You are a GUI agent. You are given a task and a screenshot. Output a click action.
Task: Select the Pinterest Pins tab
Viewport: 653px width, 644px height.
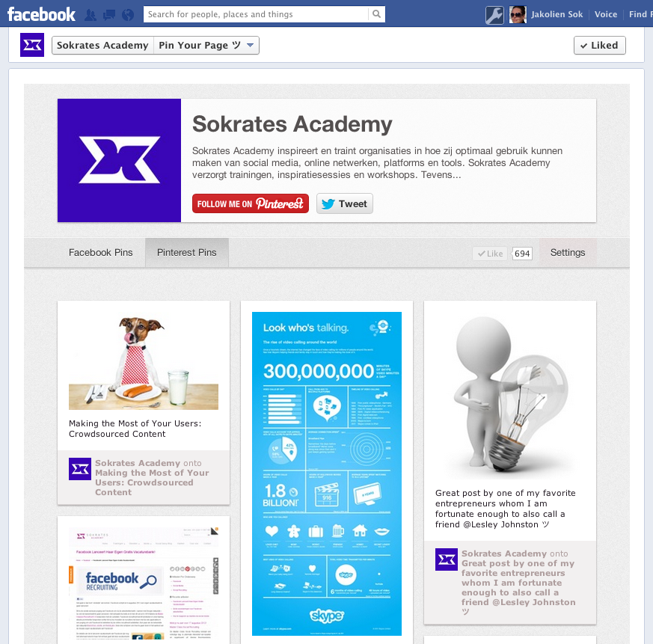[186, 252]
